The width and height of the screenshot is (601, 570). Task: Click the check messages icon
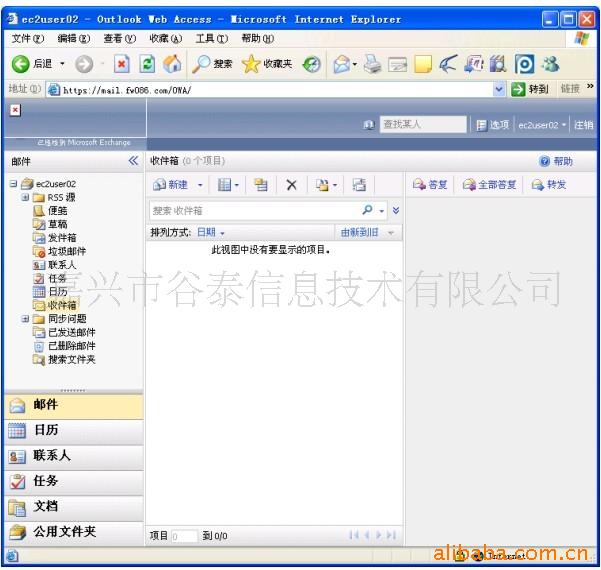359,185
